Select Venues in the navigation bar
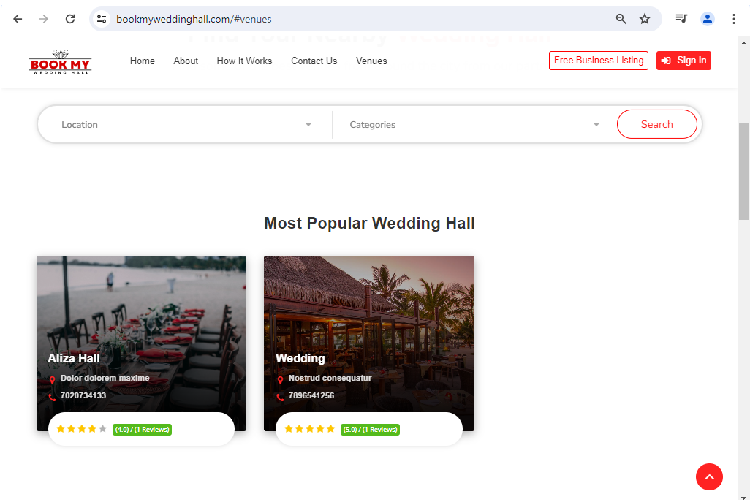 click(x=371, y=61)
